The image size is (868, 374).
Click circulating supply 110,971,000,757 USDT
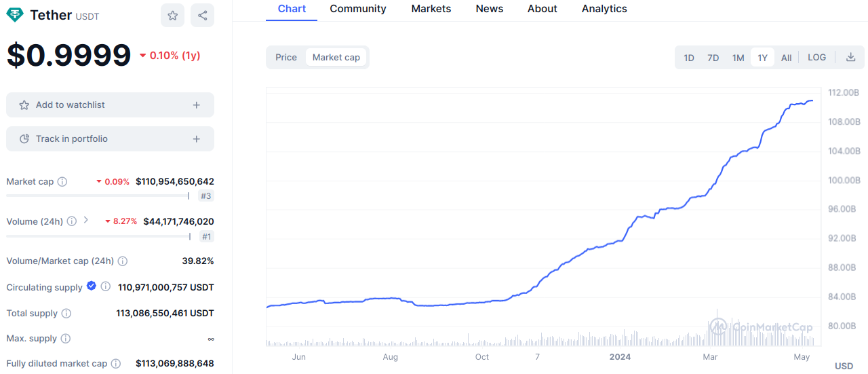pos(166,287)
